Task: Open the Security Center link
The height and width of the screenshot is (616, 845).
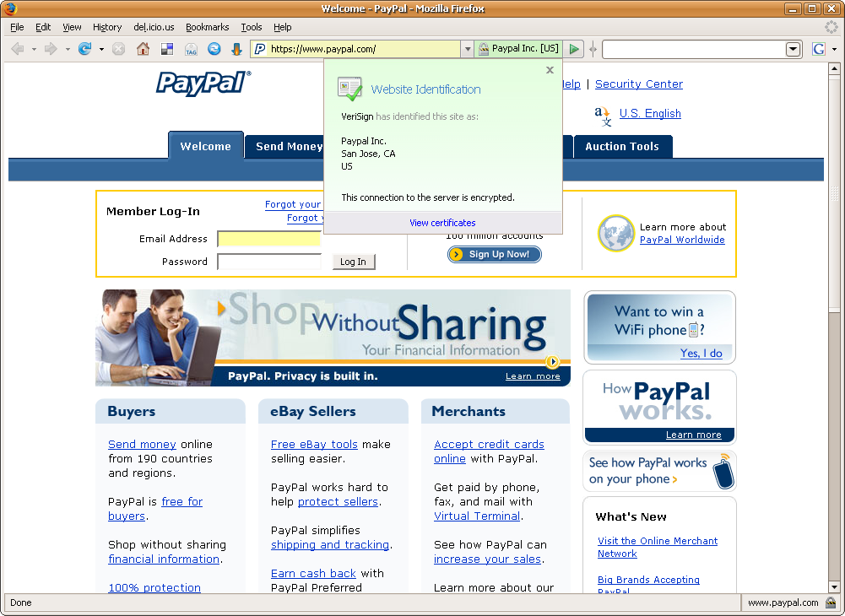Action: click(x=638, y=84)
